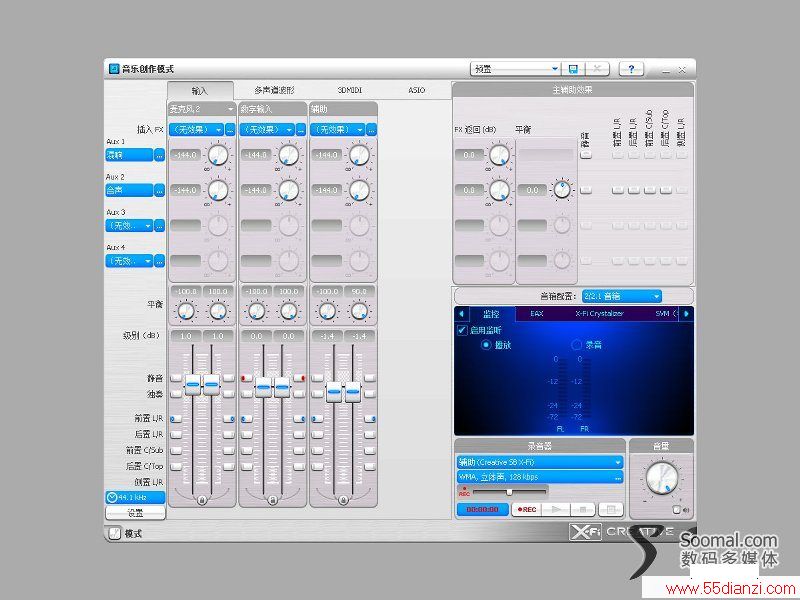
Task: Open the 监控 monitor tab
Action: click(x=491, y=314)
